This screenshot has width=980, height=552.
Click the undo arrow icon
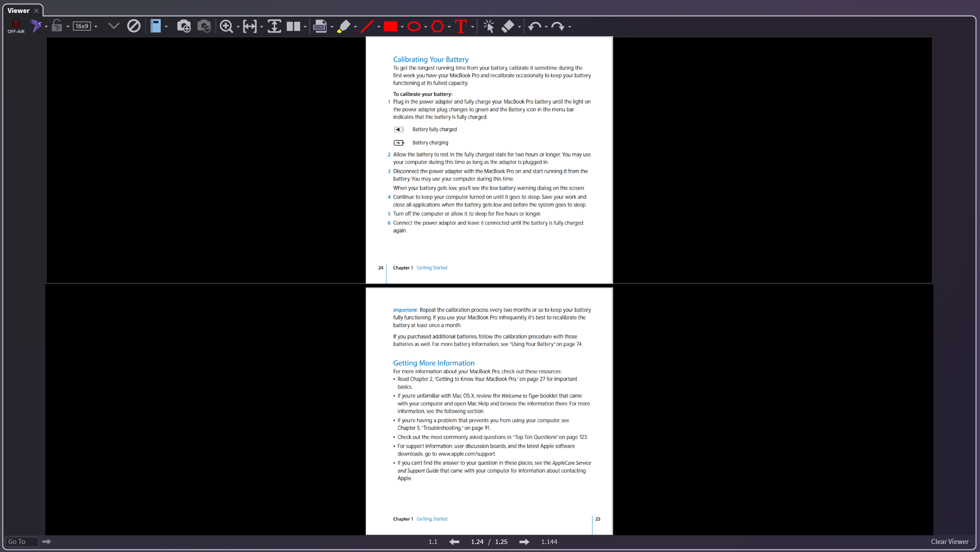coord(534,26)
